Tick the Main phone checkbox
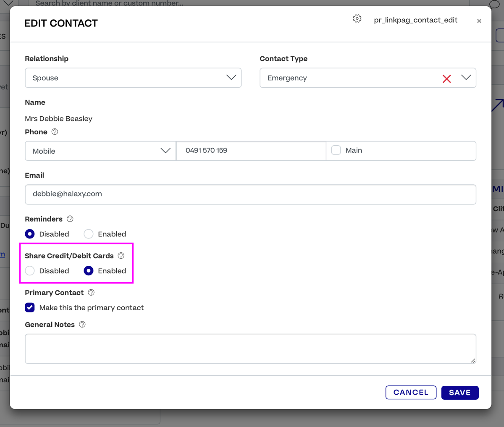 pos(336,150)
